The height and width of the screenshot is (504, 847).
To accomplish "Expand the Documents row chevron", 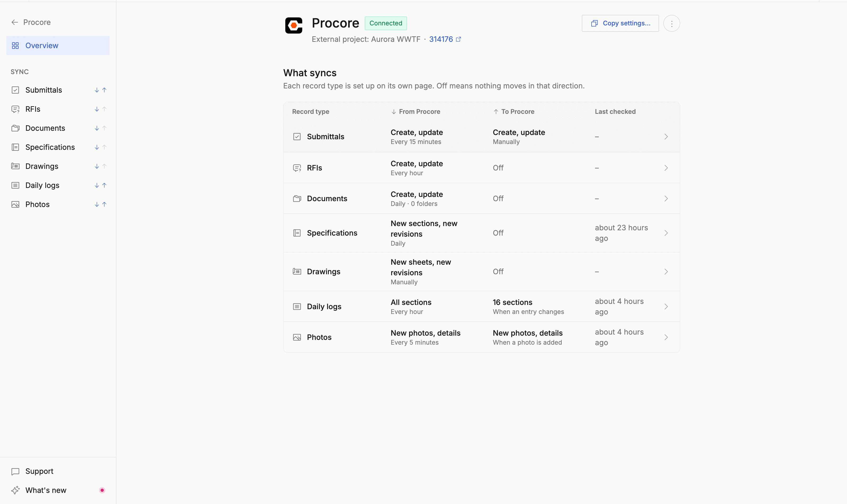I will pyautogui.click(x=666, y=198).
